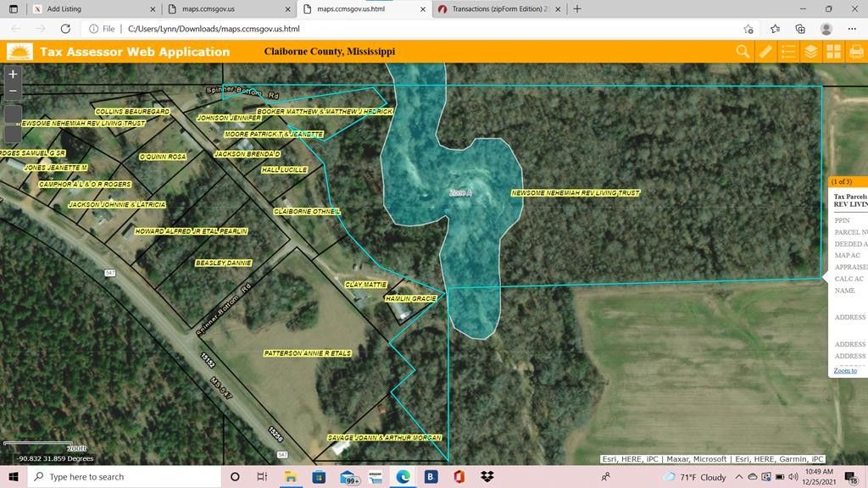This screenshot has height=488, width=868.
Task: Refresh the current page
Action: pos(66,28)
